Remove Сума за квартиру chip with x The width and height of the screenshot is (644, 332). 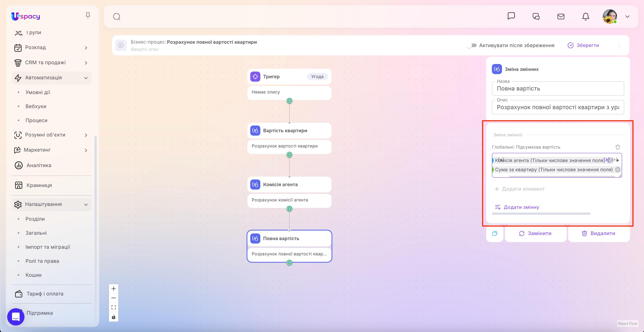point(618,169)
